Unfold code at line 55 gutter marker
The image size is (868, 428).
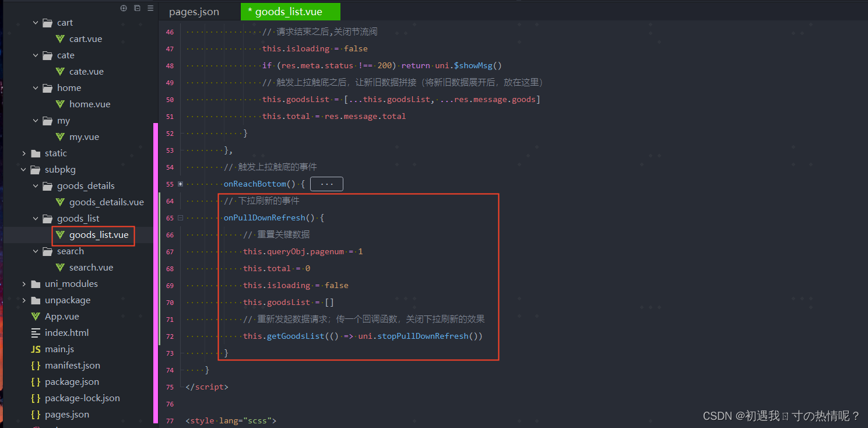180,184
